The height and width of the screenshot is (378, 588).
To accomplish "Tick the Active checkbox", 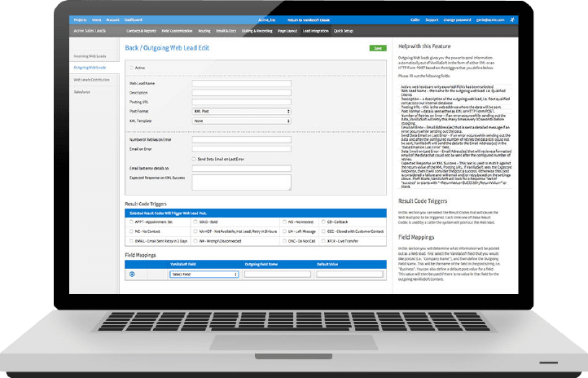I will click(x=131, y=68).
